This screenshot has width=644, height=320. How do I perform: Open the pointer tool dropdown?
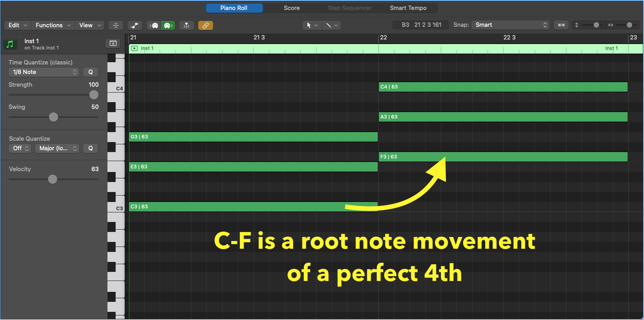[x=312, y=25]
